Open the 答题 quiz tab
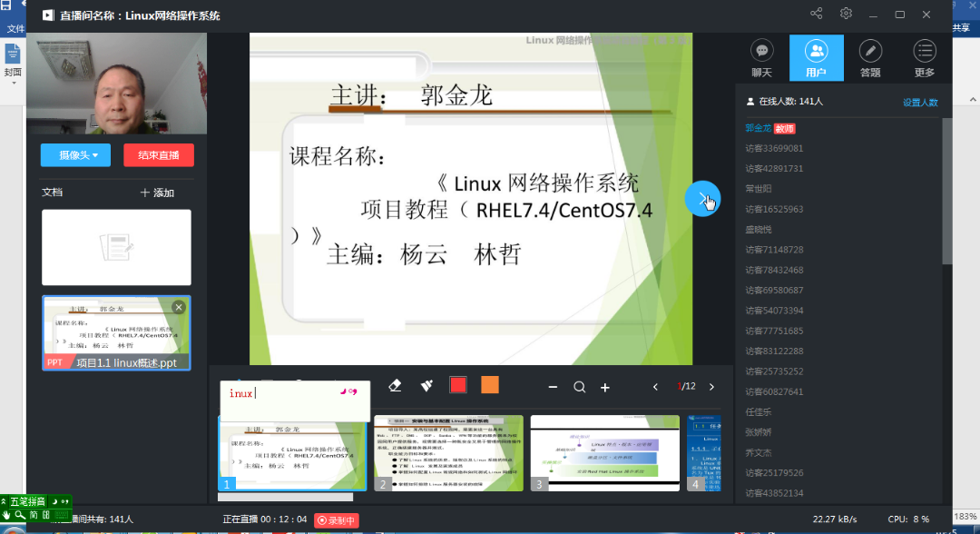 (x=870, y=58)
